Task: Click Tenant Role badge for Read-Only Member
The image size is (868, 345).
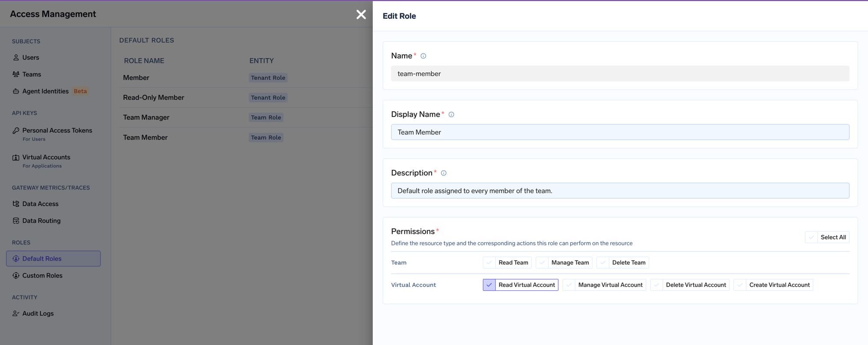Action: tap(268, 98)
